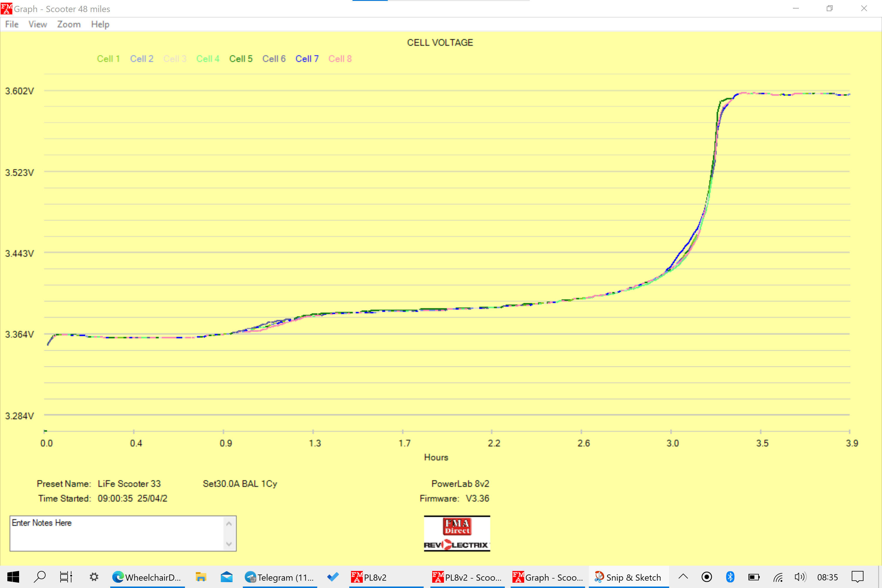Open the Help menu

[100, 24]
